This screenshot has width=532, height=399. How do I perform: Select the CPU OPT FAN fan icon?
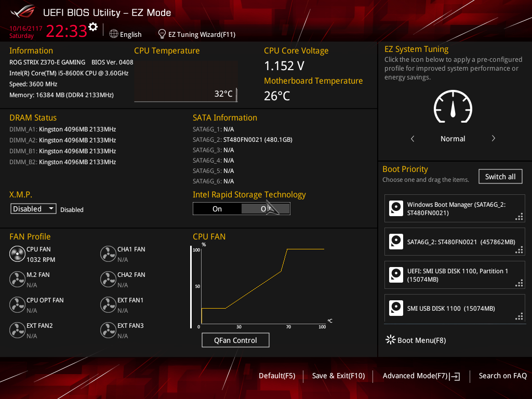point(17,304)
